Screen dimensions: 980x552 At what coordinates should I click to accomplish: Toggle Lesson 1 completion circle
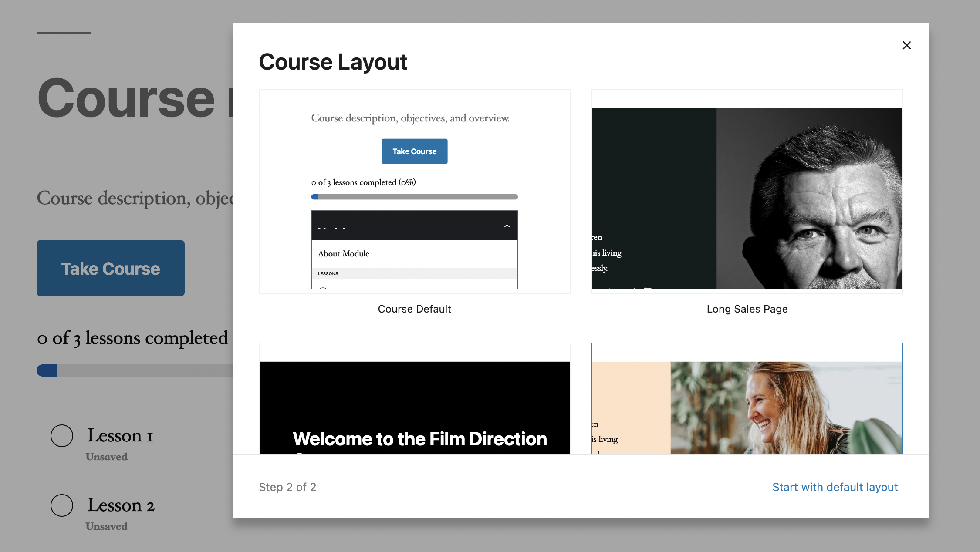(62, 436)
